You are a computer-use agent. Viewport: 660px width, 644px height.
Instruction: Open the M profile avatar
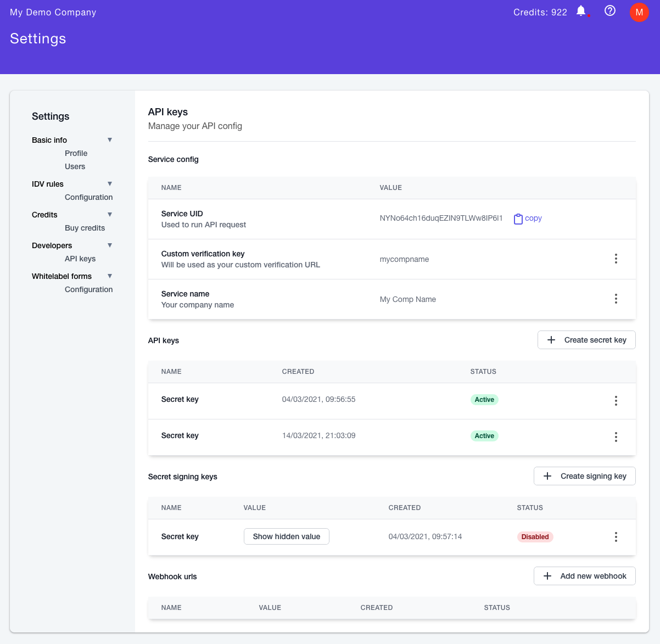639,12
